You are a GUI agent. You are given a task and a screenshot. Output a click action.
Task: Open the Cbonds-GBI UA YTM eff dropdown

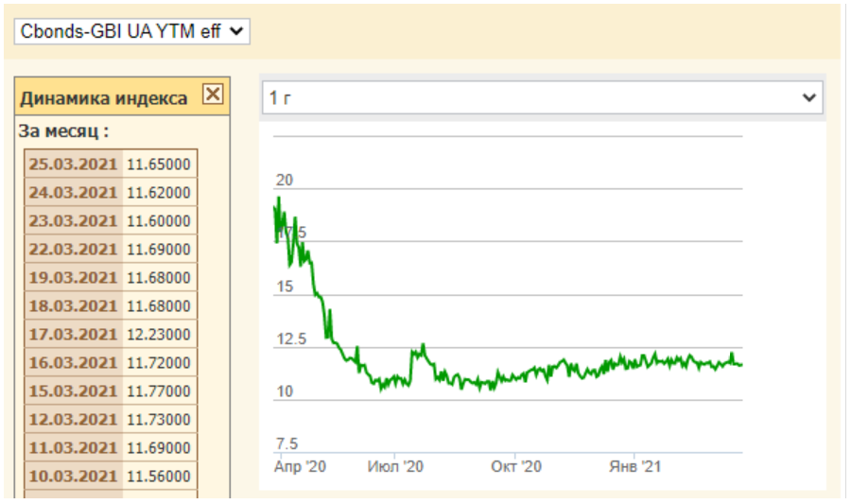tap(131, 31)
